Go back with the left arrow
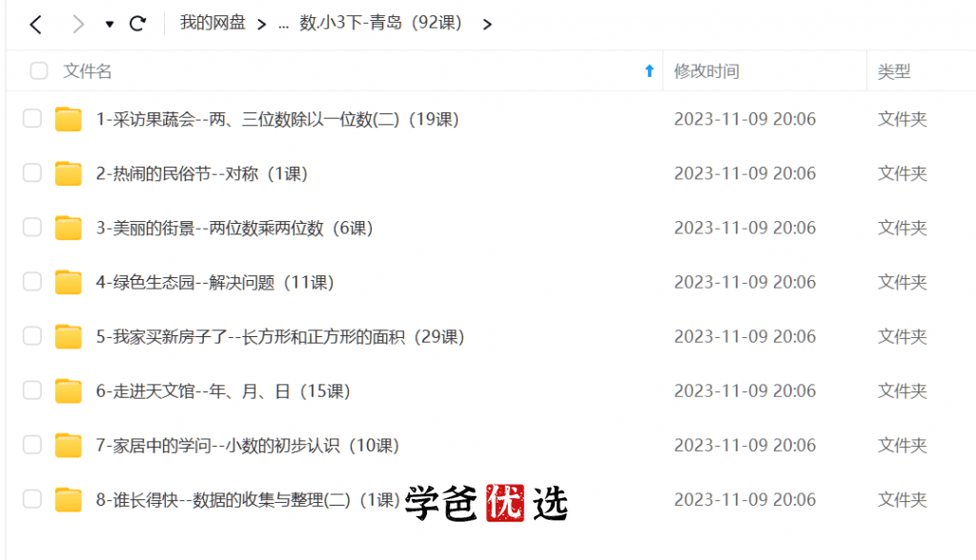This screenshot has height=560, width=976. tap(35, 24)
